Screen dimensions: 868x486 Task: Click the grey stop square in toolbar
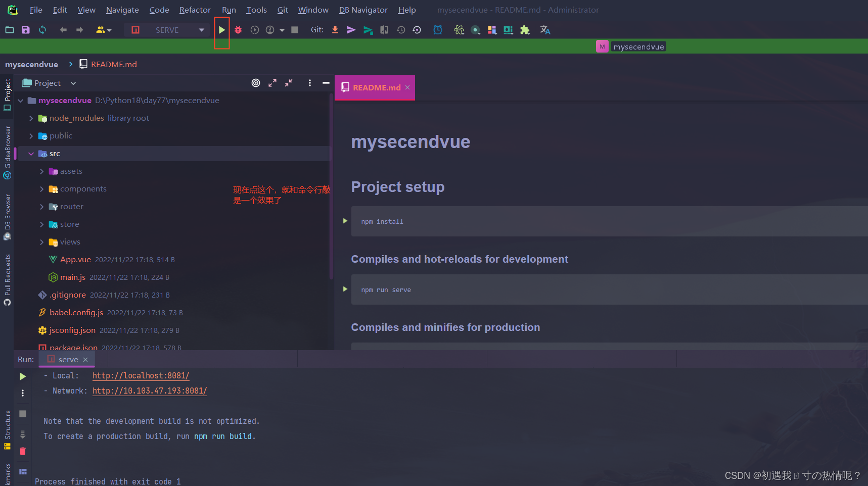pos(295,30)
